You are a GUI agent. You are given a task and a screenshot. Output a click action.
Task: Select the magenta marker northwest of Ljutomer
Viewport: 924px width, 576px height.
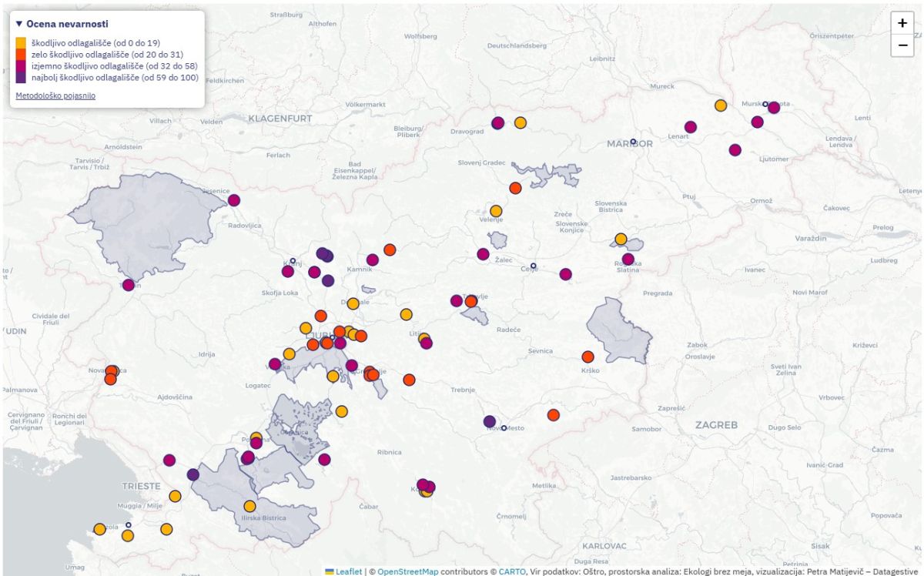click(735, 150)
